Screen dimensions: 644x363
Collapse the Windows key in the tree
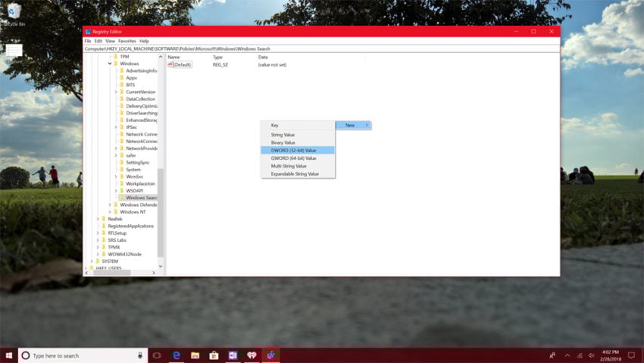click(110, 64)
